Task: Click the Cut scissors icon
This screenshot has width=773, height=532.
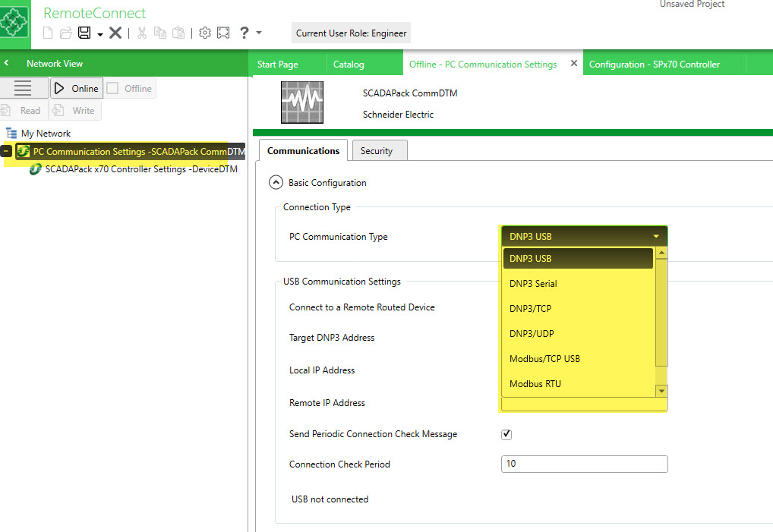Action: pos(142,33)
